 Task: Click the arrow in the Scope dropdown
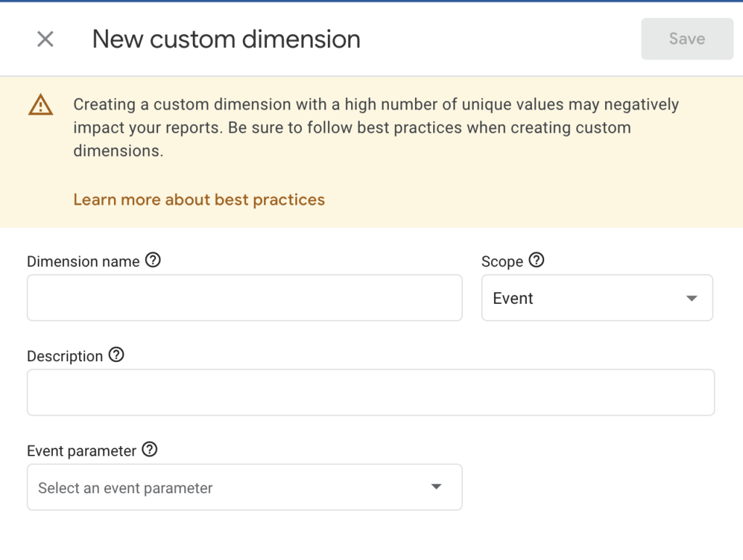point(691,298)
